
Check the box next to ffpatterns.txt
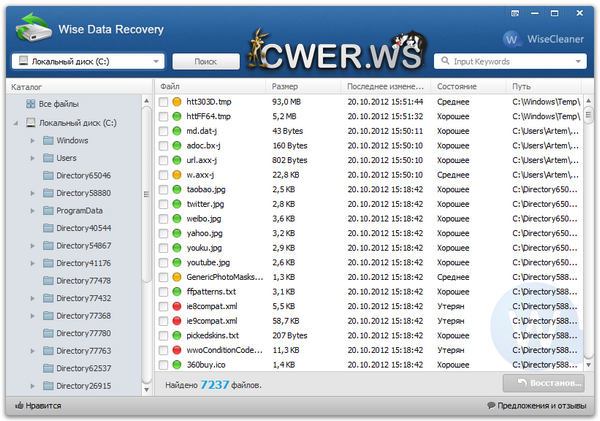pyautogui.click(x=163, y=292)
